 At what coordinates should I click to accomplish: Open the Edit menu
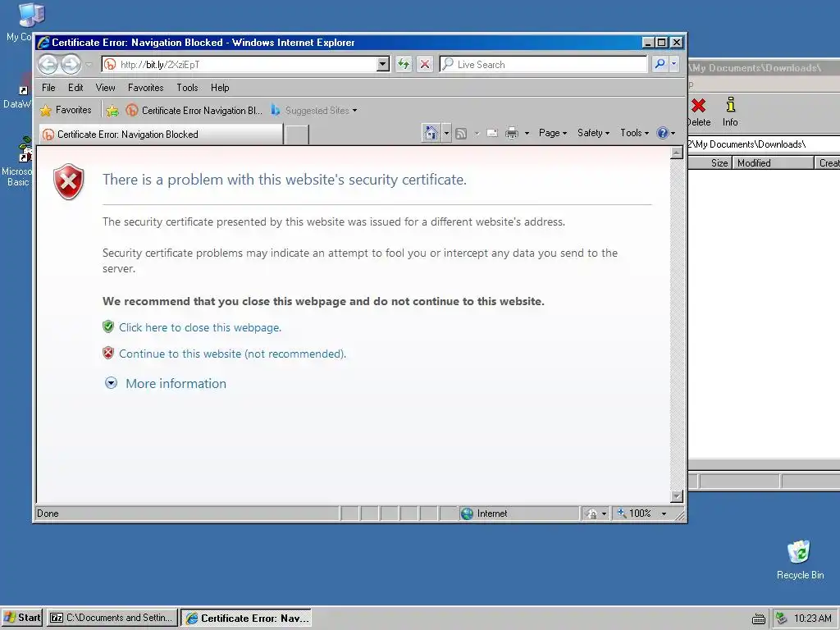pyautogui.click(x=75, y=88)
